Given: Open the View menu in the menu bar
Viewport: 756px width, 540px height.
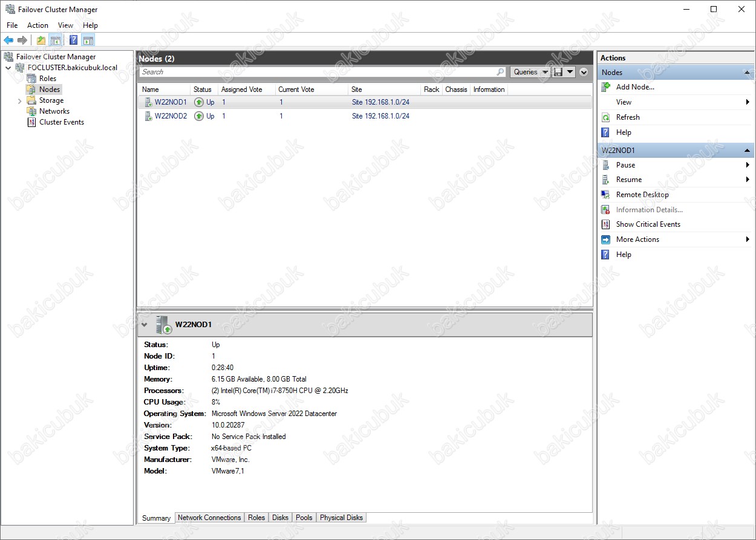Looking at the screenshot, I should 65,25.
